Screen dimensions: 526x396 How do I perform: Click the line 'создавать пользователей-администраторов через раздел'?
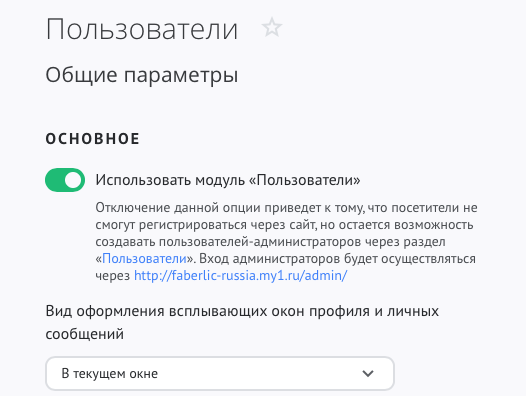tap(270, 242)
